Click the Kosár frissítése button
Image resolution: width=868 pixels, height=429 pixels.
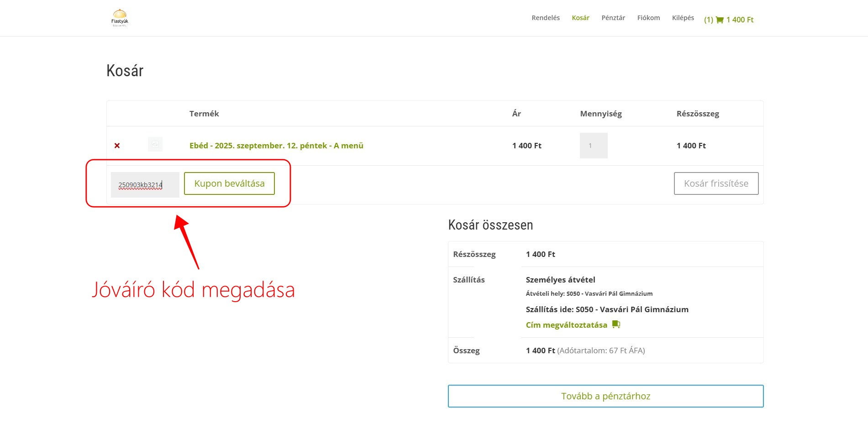tap(715, 183)
